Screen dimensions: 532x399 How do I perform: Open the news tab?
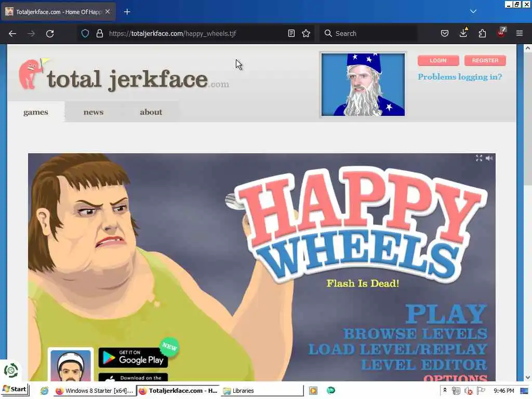[94, 112]
